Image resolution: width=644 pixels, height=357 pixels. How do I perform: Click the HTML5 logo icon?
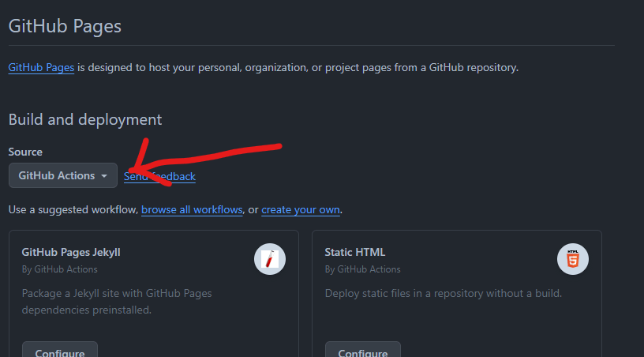(x=573, y=259)
